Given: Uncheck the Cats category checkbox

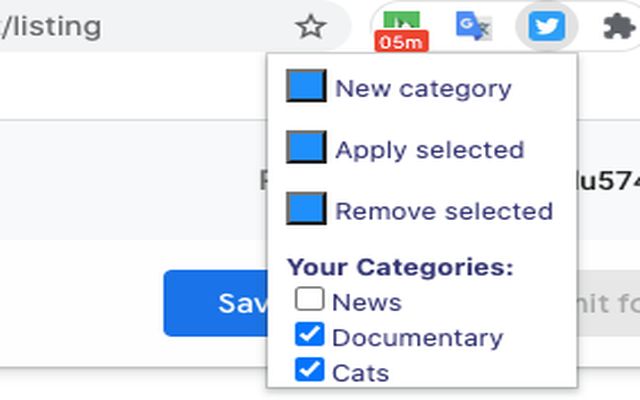Looking at the screenshot, I should 309,369.
